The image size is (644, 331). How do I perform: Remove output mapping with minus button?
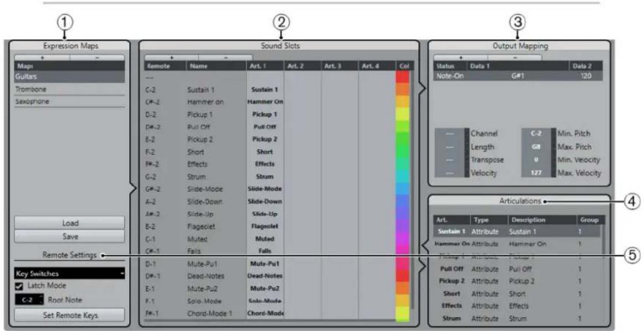pyautogui.click(x=515, y=58)
